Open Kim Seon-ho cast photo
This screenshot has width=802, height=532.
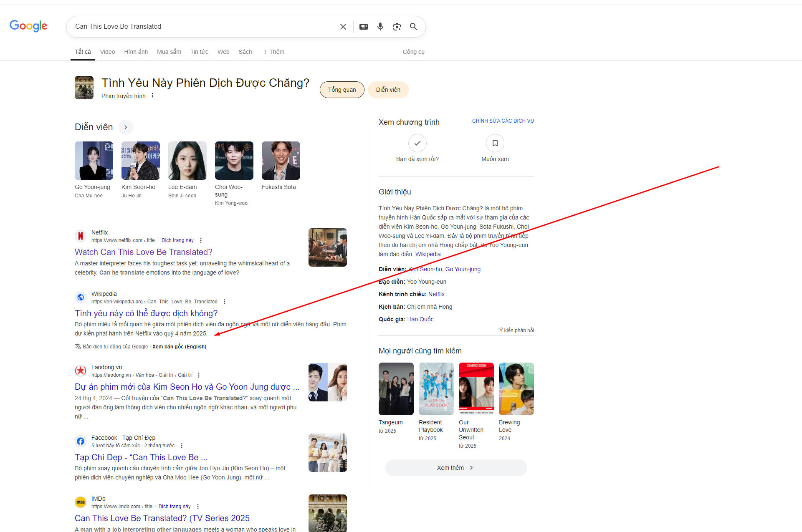point(141,161)
